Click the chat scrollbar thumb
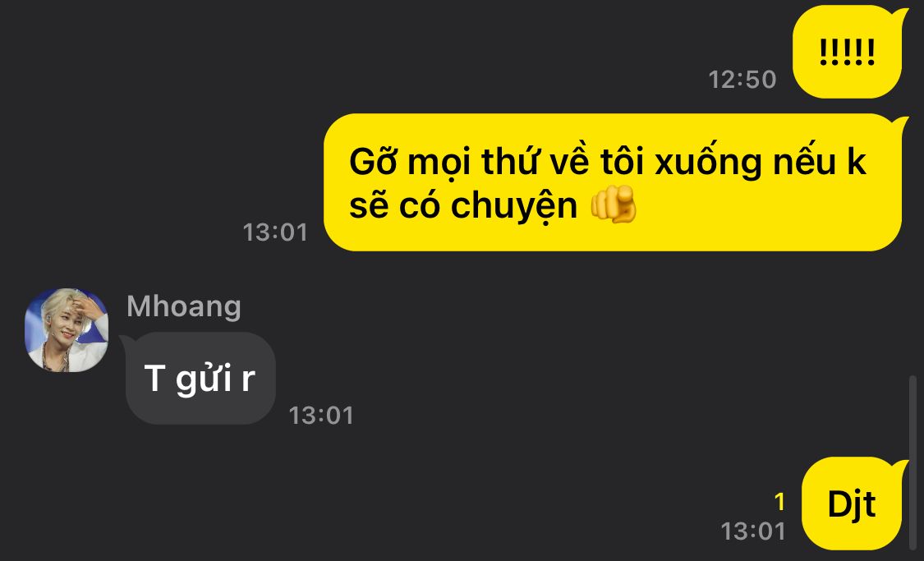This screenshot has width=924, height=561. [913, 462]
